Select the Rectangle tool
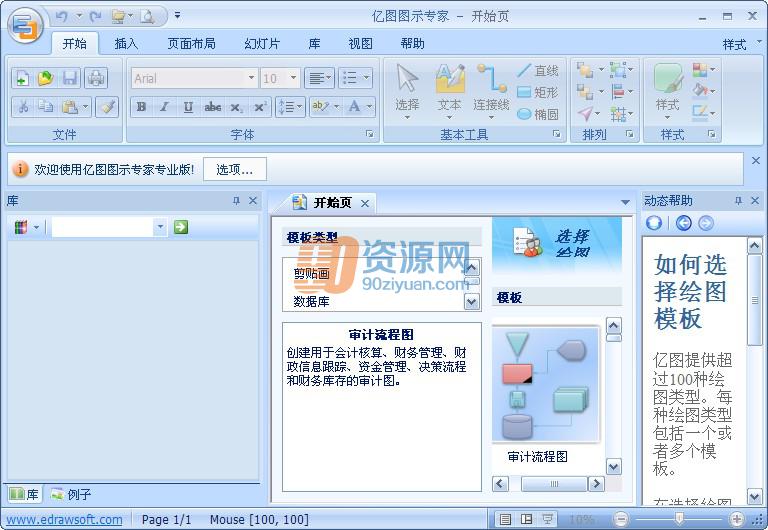This screenshot has height=530, width=768. click(x=538, y=92)
